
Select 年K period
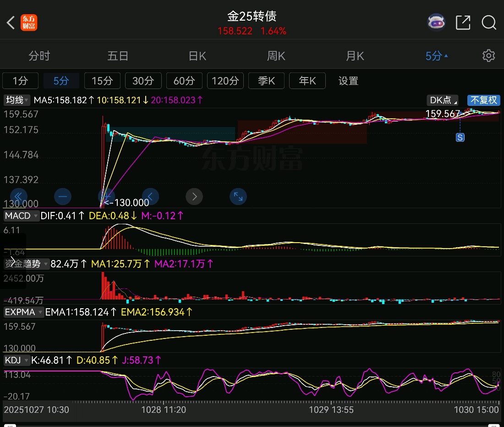(x=307, y=80)
